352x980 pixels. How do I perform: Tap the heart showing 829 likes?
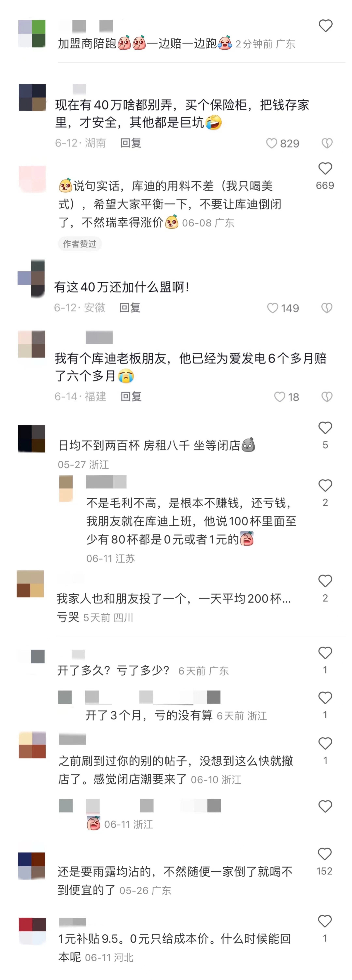click(x=271, y=143)
